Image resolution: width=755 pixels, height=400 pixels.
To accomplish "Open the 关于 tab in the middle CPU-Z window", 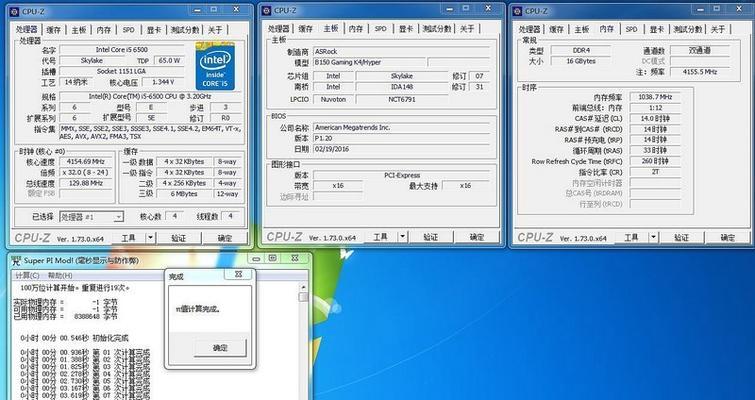I will (x=467, y=29).
